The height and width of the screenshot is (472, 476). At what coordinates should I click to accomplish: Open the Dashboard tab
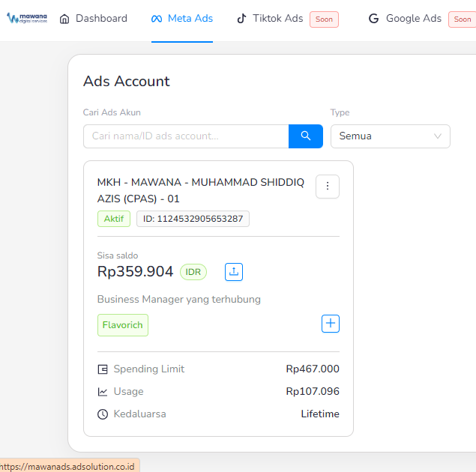click(93, 19)
